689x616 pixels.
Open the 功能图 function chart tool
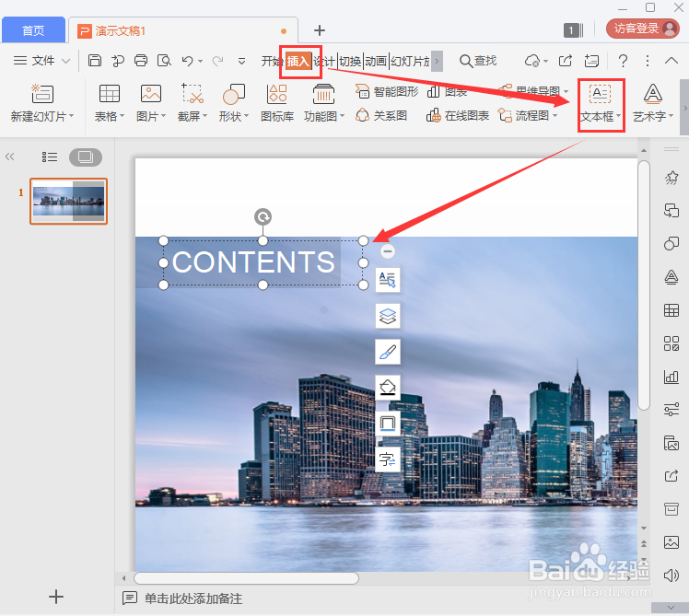click(x=324, y=103)
